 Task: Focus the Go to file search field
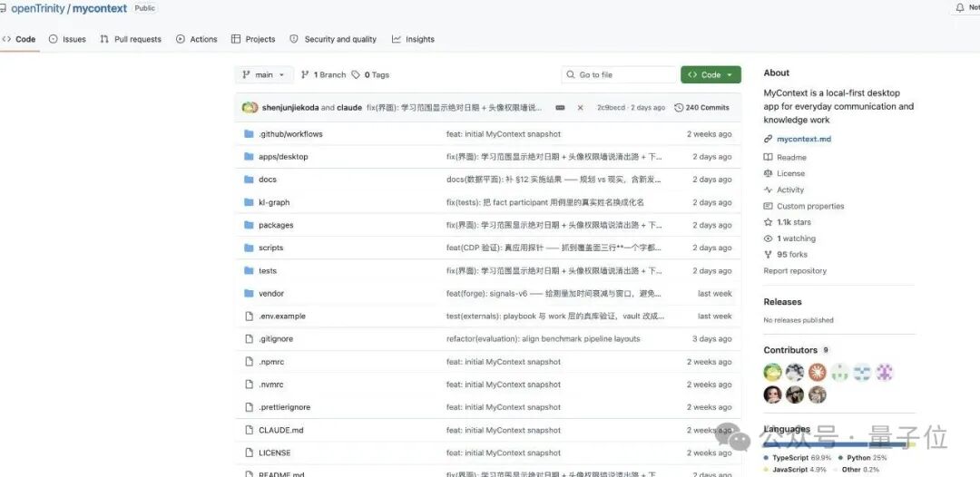click(619, 75)
